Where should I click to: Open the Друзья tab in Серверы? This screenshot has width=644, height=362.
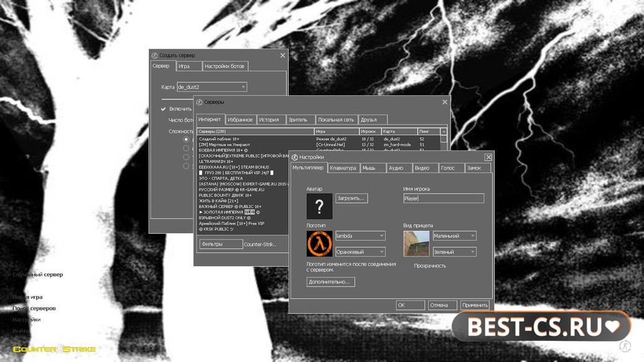click(373, 120)
